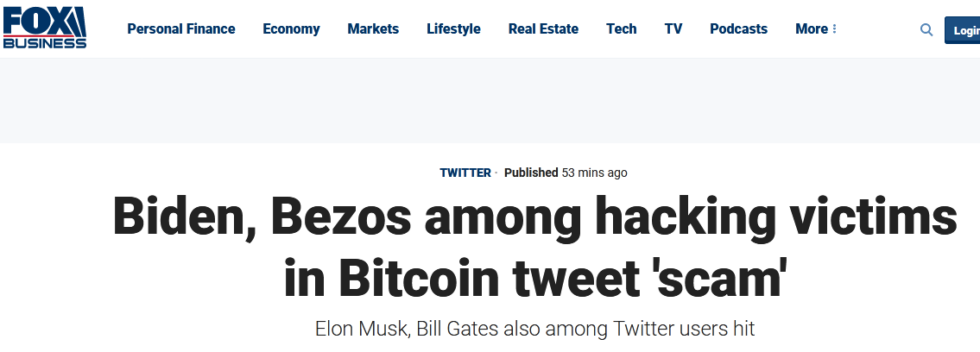Switch to the Tech section
The height and width of the screenshot is (352, 980).
click(621, 29)
